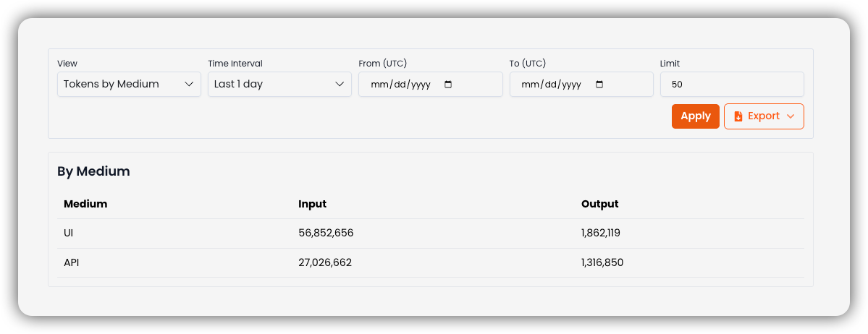Click the download file icon on Export

tap(738, 116)
